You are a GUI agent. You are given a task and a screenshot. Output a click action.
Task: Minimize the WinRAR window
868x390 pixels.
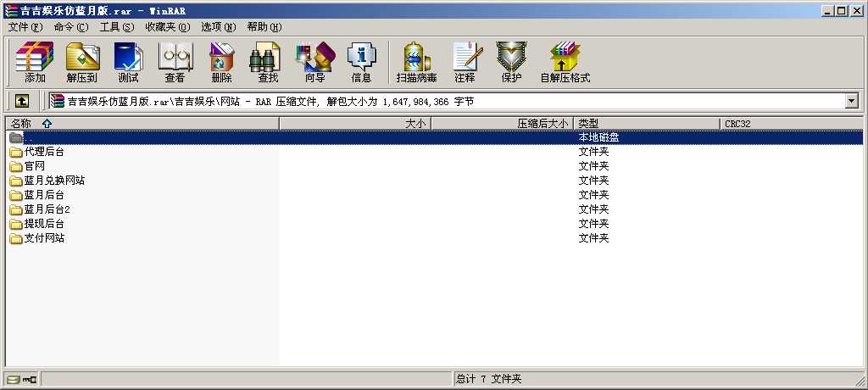(x=828, y=10)
